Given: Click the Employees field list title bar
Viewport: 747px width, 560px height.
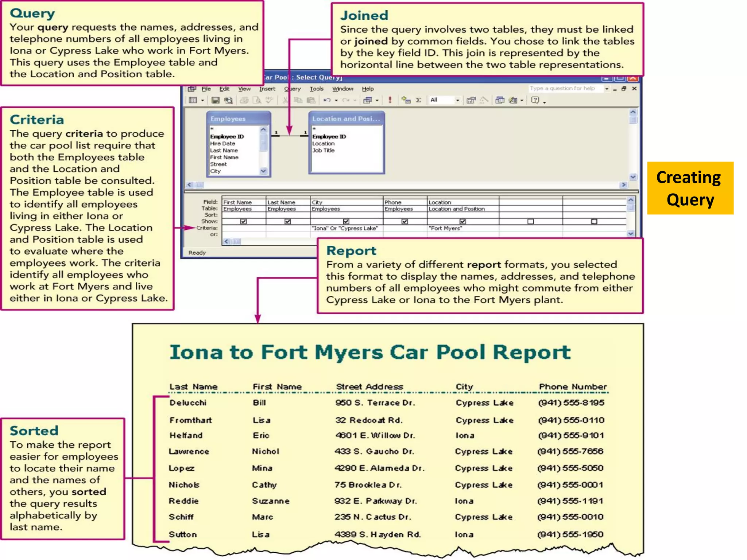Looking at the screenshot, I should [239, 118].
